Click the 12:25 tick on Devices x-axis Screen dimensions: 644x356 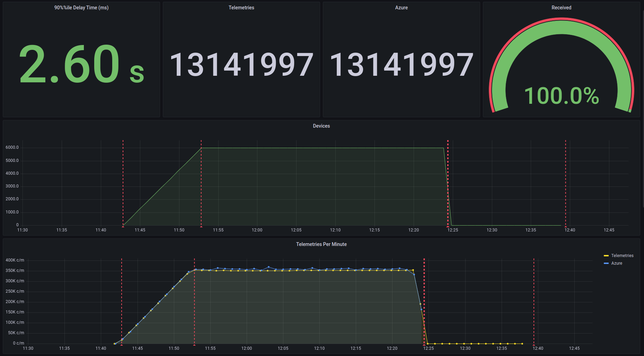pos(453,230)
